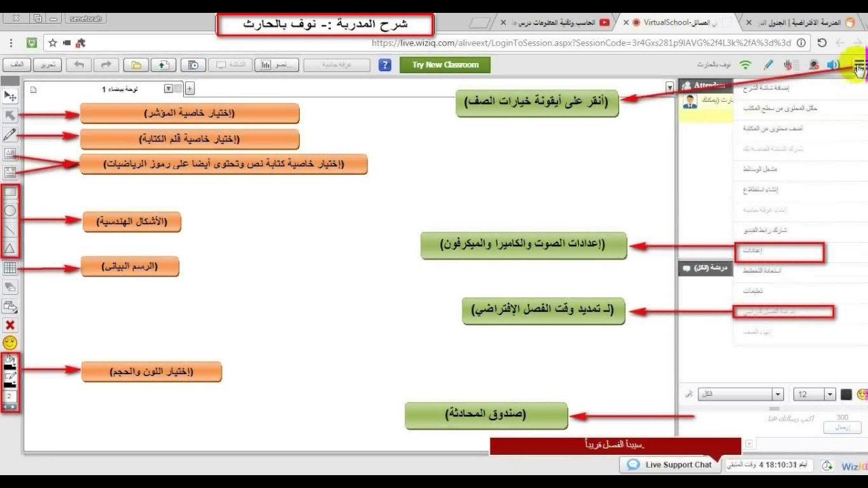Select the math equation text tool
Viewport: 868px width, 488px height.
click(10, 173)
